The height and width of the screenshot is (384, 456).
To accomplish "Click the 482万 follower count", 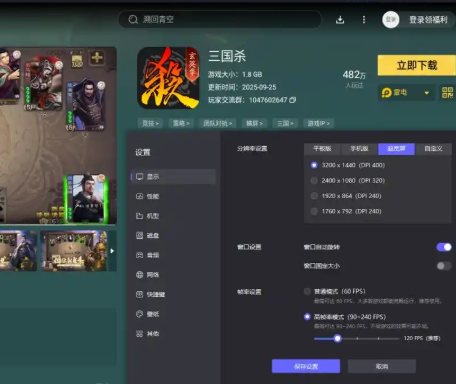I will tap(354, 75).
